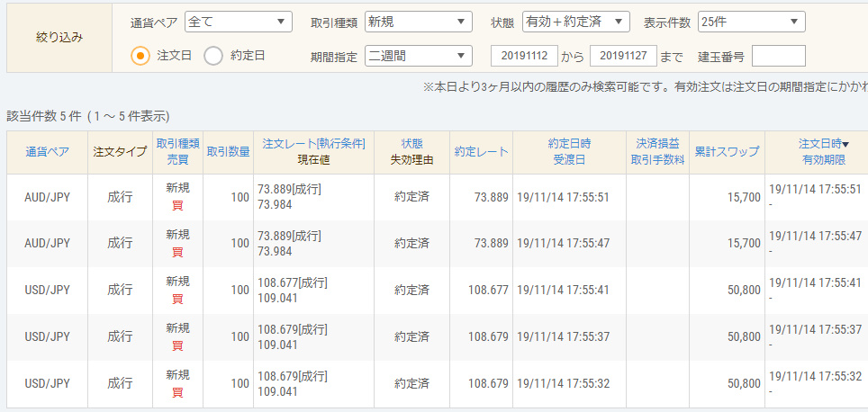
Task: Open the 表示件数 dropdown showing 25件
Action: click(751, 22)
